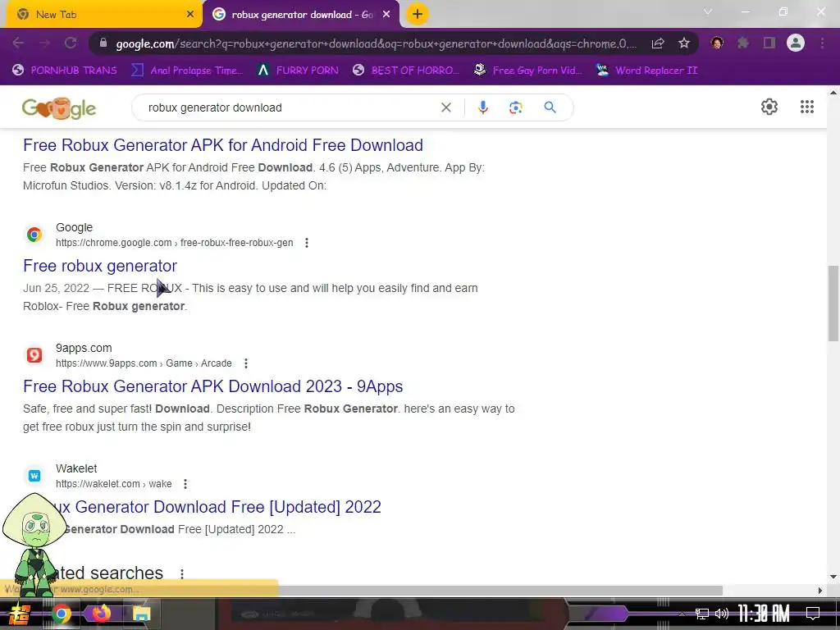Viewport: 840px width, 630px height.
Task: Click the robux generator download search field
Action: pyautogui.click(x=290, y=107)
